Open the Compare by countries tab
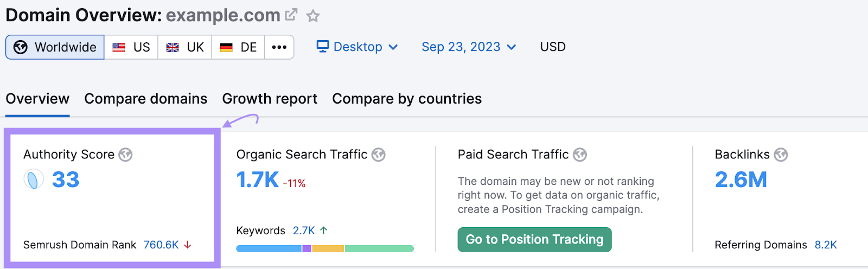Viewport: 868px width, 269px height. tap(407, 99)
